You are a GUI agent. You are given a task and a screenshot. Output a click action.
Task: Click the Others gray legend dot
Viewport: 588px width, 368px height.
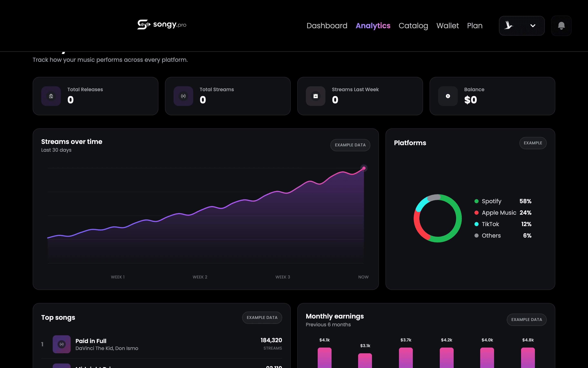pos(477,236)
